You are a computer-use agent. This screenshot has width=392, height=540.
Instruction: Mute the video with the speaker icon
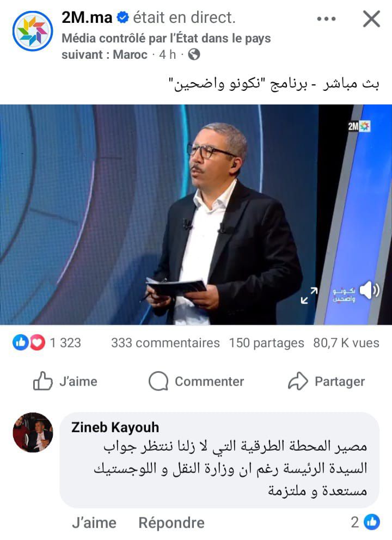pos(369,290)
